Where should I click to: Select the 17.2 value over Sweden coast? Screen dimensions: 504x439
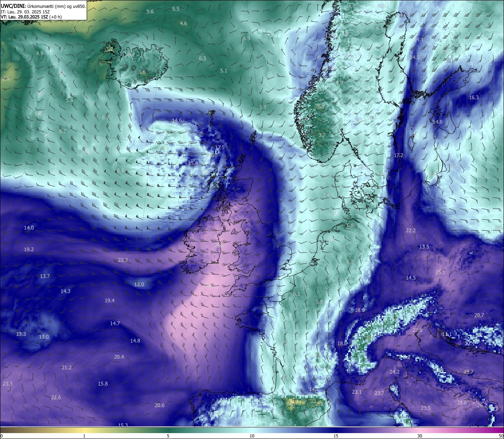(399, 156)
